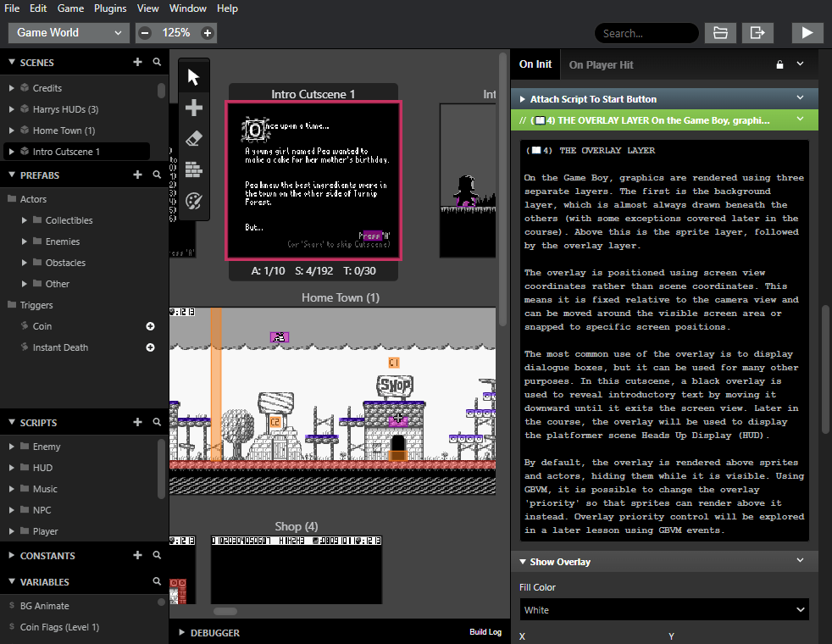Click the plus beside Instant Death

pyautogui.click(x=150, y=347)
